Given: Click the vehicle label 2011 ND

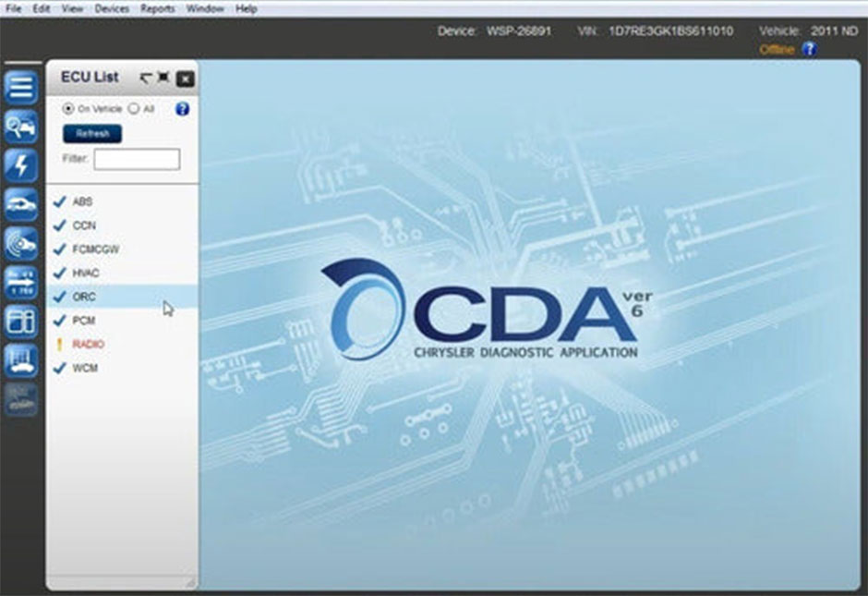Looking at the screenshot, I should coord(834,31).
